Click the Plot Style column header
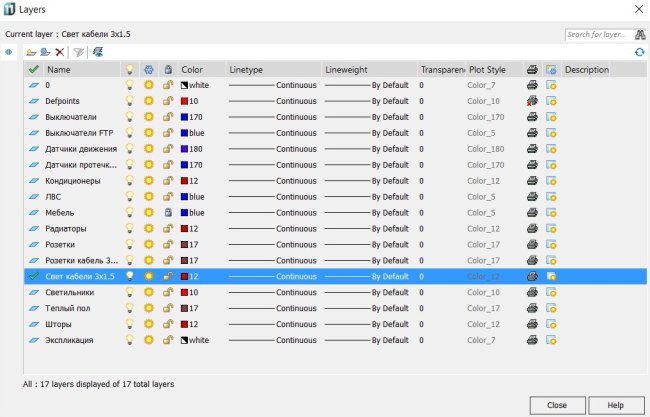 coord(488,70)
